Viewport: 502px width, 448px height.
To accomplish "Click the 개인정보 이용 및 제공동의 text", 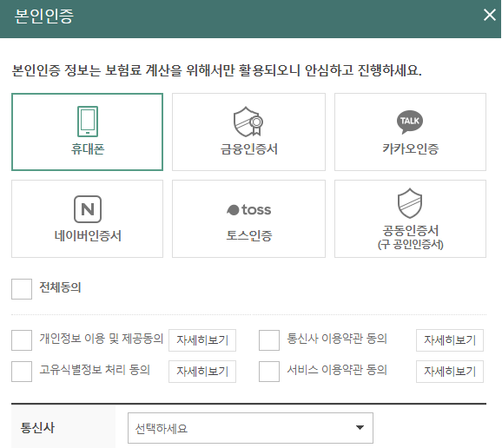I will [x=101, y=339].
